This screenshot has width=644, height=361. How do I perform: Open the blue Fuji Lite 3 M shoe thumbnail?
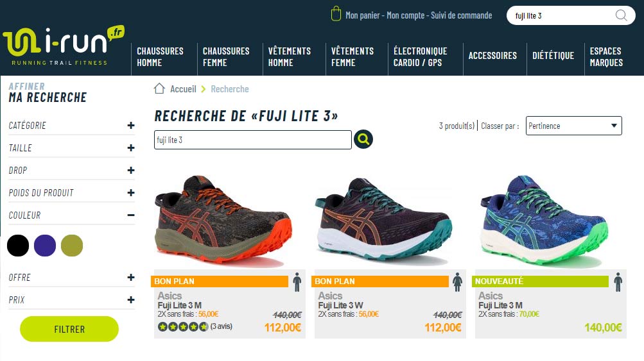tap(544, 221)
